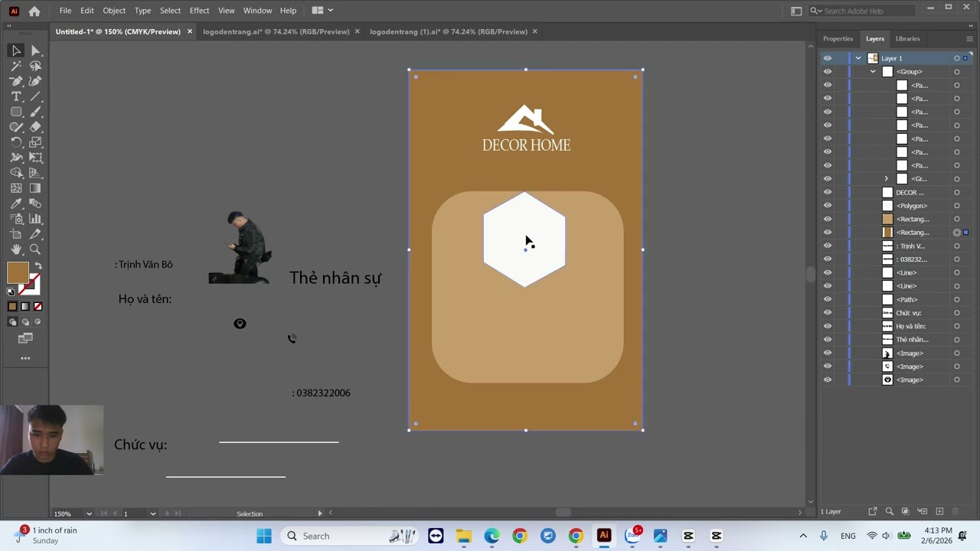Select the Curvature tool
This screenshot has height=551, width=980.
[35, 81]
